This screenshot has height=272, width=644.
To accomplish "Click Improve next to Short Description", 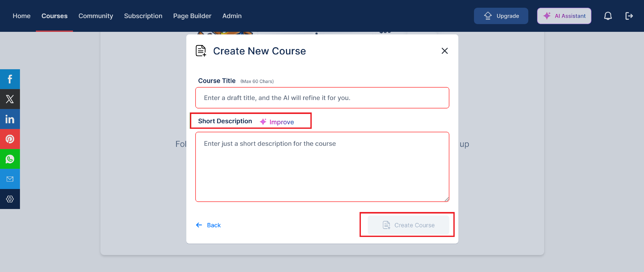I will pyautogui.click(x=277, y=122).
